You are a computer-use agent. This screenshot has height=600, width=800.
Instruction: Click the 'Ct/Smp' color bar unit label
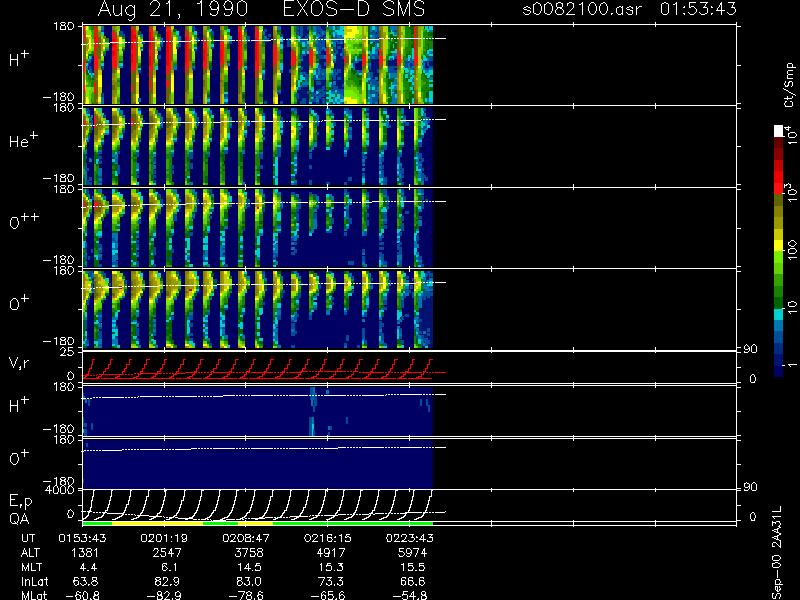789,85
